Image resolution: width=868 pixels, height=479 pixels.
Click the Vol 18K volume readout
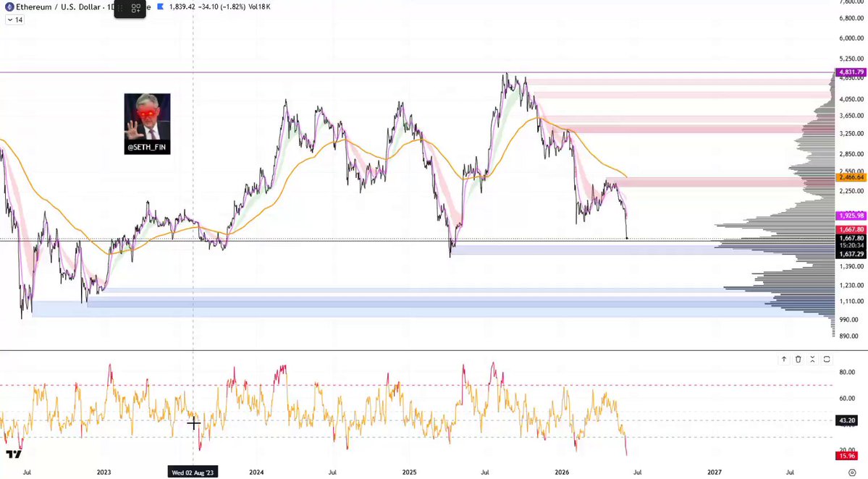coord(259,7)
